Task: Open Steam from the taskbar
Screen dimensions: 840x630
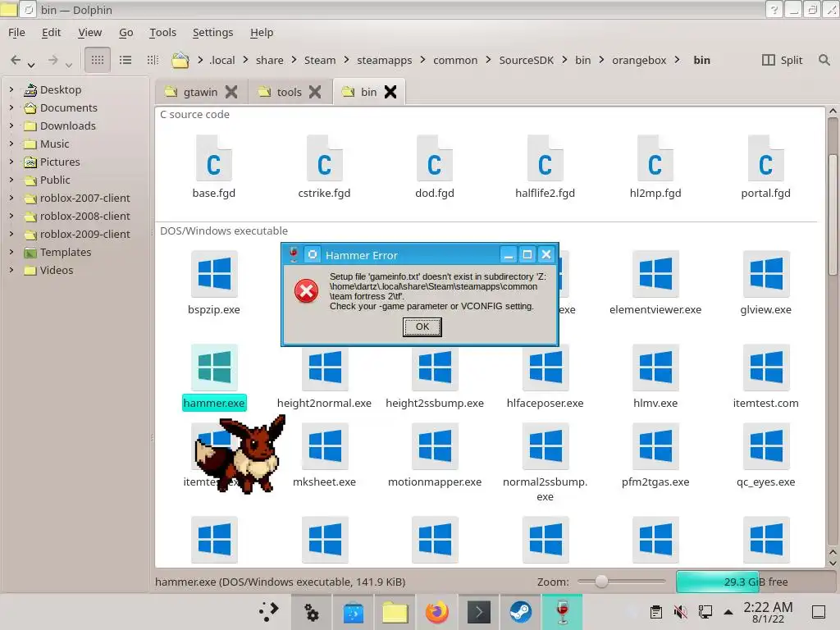Action: 520,612
